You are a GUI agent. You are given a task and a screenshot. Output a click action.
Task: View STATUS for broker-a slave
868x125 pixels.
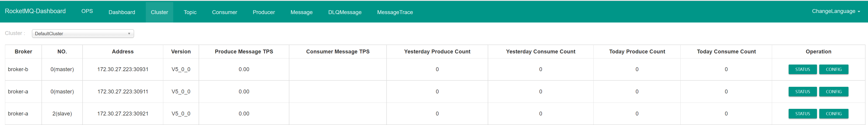[x=802, y=113]
